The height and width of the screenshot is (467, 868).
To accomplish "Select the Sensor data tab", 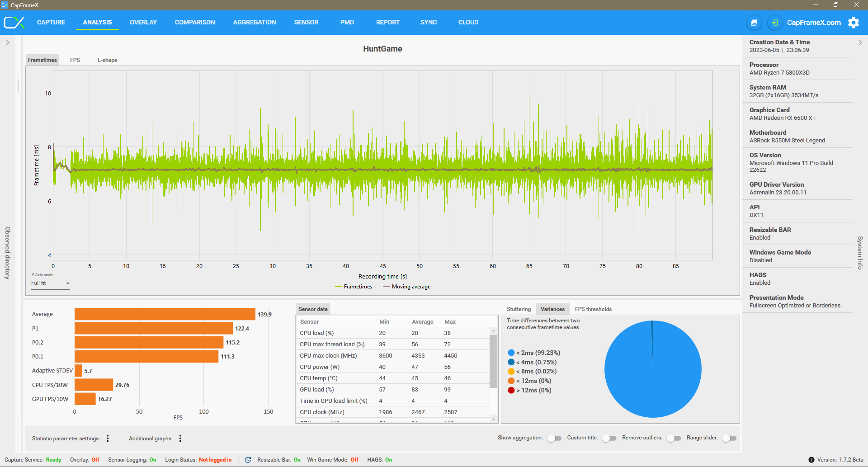I will [x=313, y=309].
